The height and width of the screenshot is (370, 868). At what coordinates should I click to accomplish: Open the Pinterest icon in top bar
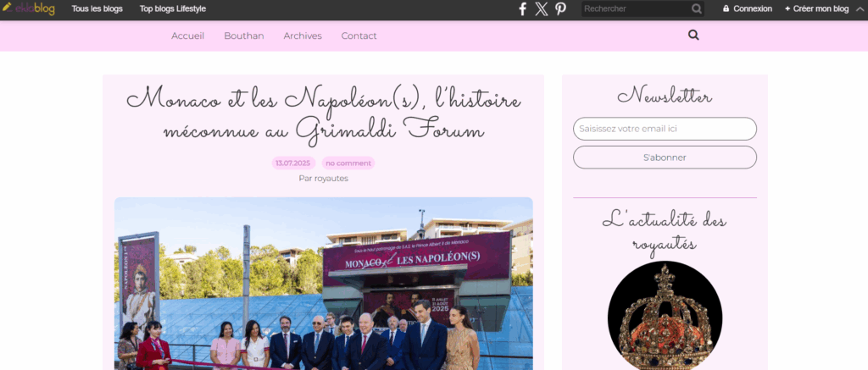(x=561, y=8)
